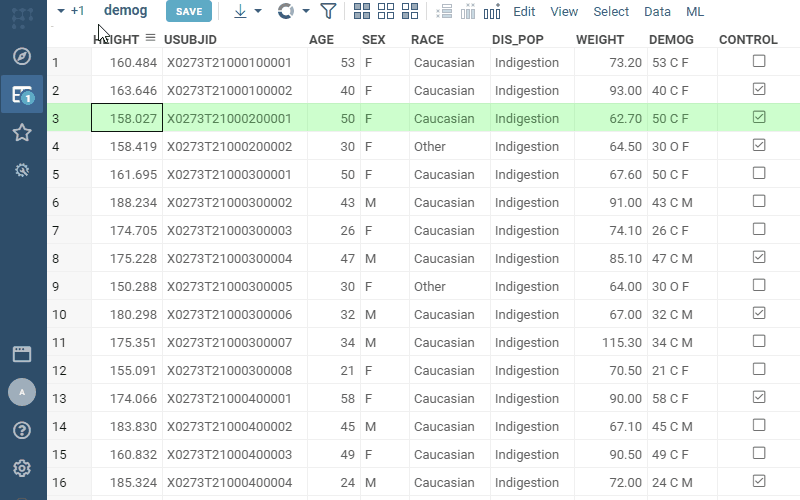Open Favorites star icon in sidebar
800x500 pixels.
click(x=22, y=133)
